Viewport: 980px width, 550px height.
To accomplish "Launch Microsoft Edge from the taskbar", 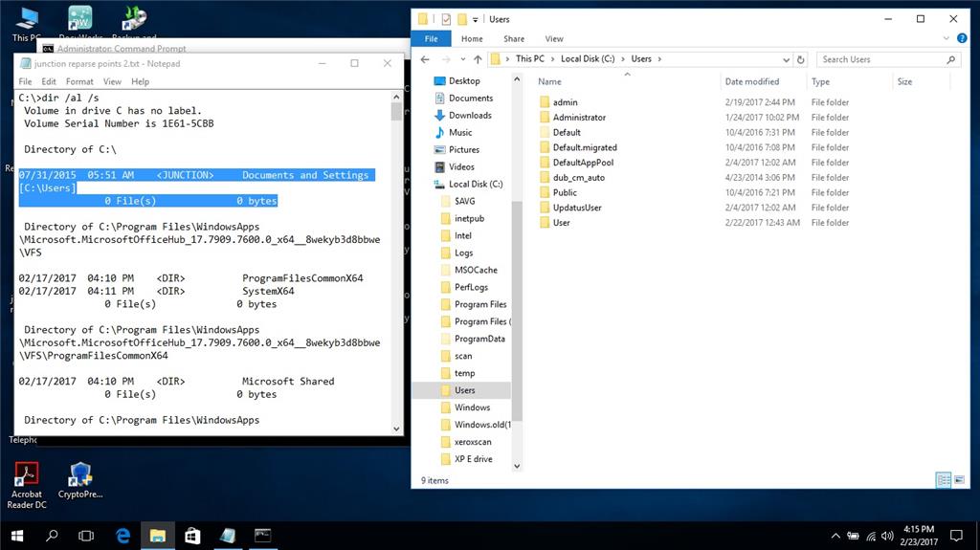I will (123, 536).
